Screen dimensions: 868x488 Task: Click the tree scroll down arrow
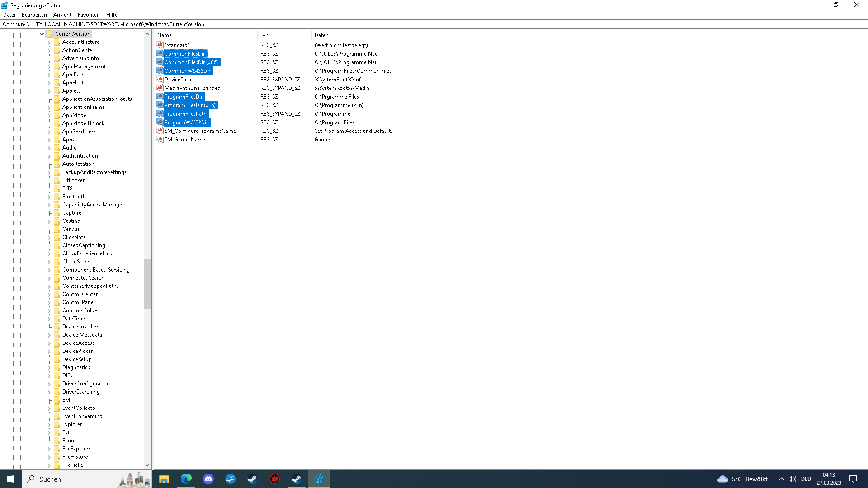pyautogui.click(x=147, y=465)
